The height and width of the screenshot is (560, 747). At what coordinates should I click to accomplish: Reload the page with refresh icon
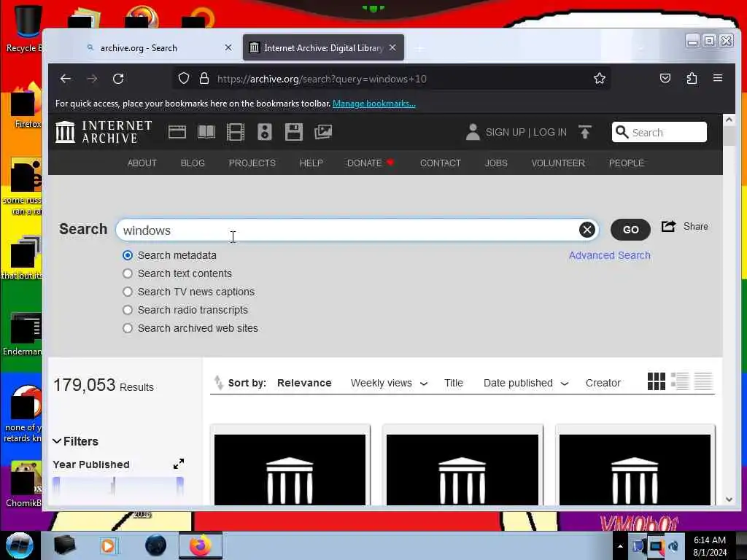pos(119,79)
